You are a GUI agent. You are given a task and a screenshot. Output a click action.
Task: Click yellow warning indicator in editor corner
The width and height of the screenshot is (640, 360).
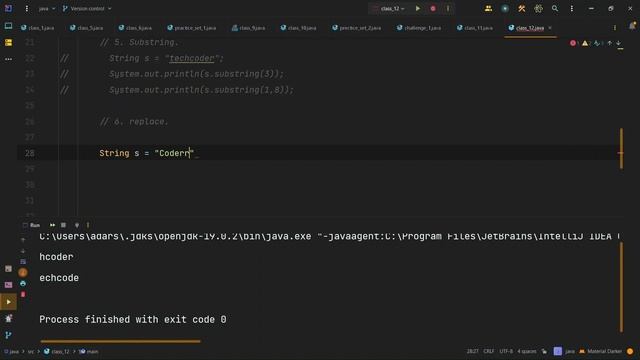[x=586, y=43]
